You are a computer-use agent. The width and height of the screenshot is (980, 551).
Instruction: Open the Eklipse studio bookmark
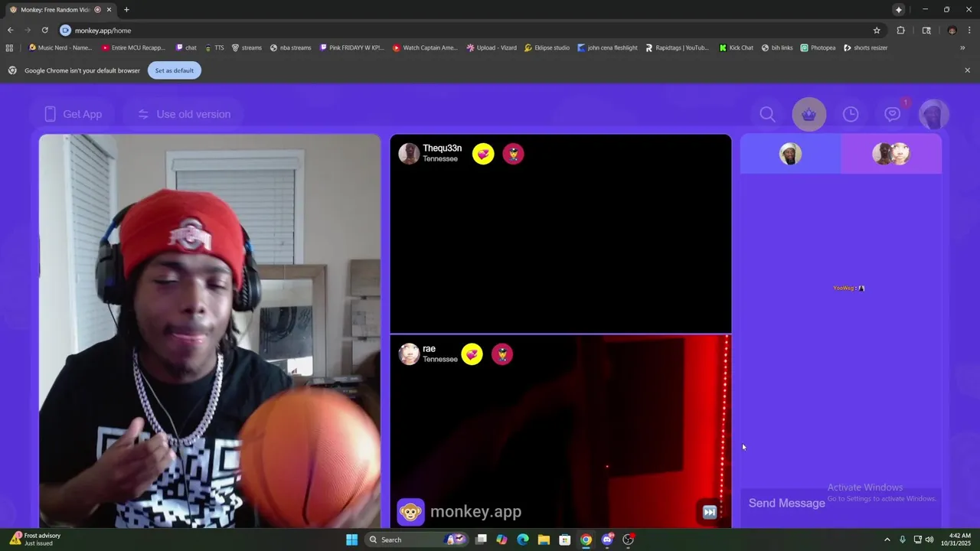tap(547, 47)
